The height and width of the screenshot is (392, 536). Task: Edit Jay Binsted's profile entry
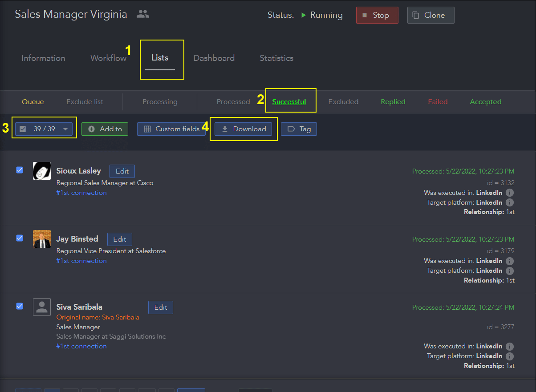120,239
